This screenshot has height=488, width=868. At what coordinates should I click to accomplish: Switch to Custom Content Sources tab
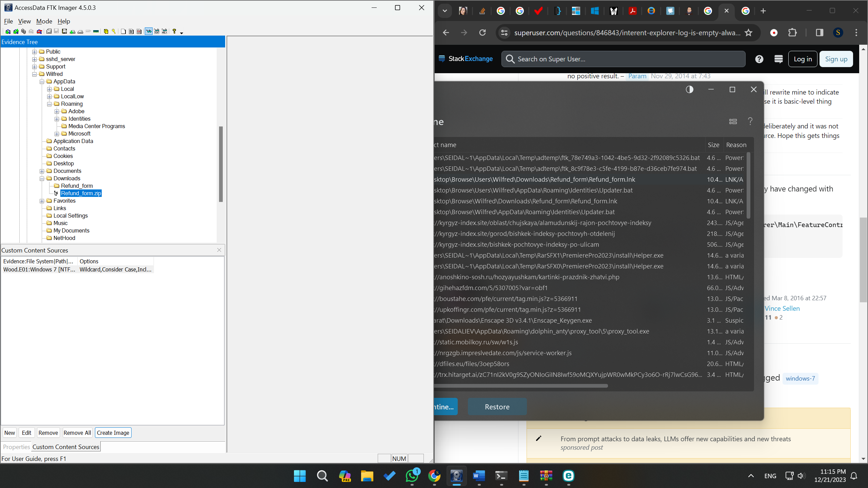66,447
